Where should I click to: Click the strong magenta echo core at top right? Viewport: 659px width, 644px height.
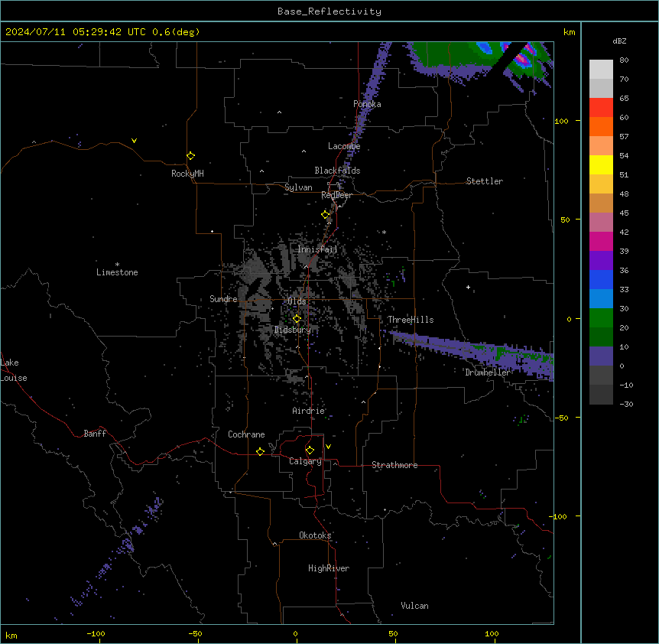523,60
